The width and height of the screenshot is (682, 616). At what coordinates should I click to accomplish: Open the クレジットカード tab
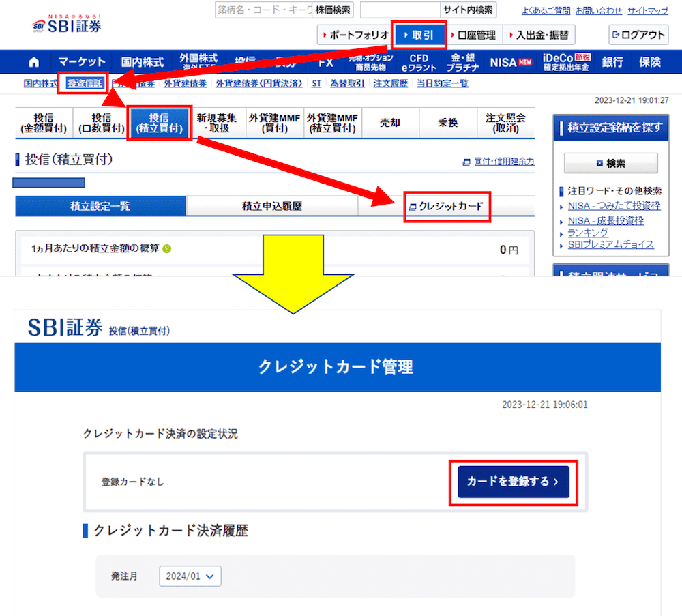pos(447,206)
